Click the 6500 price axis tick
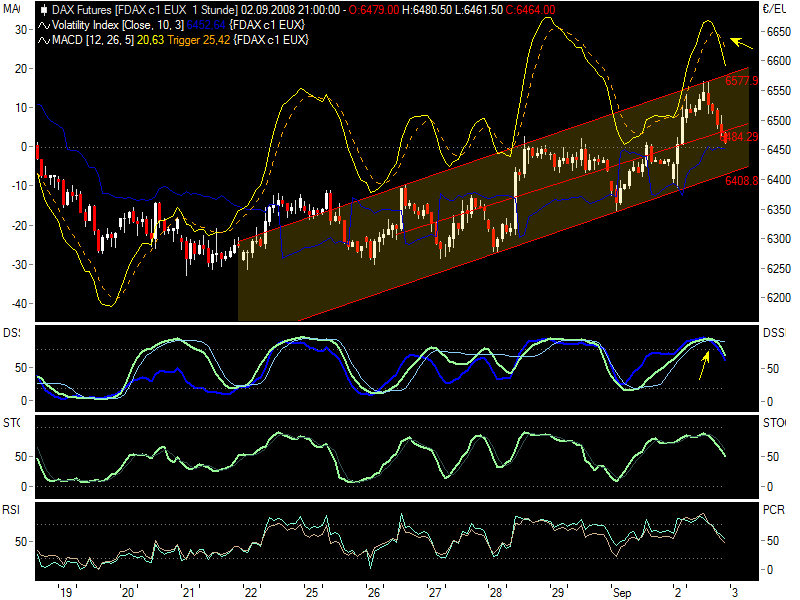800x600 pixels. coord(779,121)
